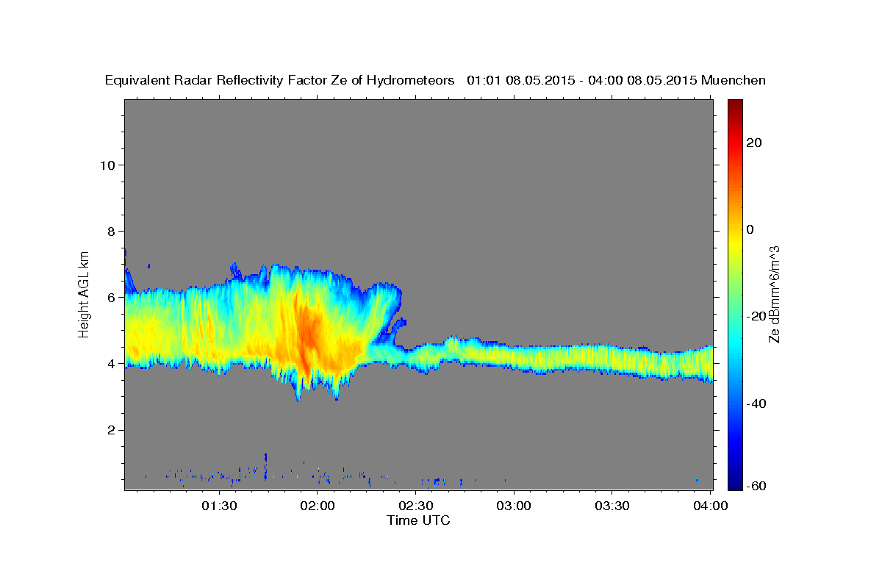Screen dimensions: 882x588
Task: Click the colorbar label "-60"
Action: [x=756, y=487]
